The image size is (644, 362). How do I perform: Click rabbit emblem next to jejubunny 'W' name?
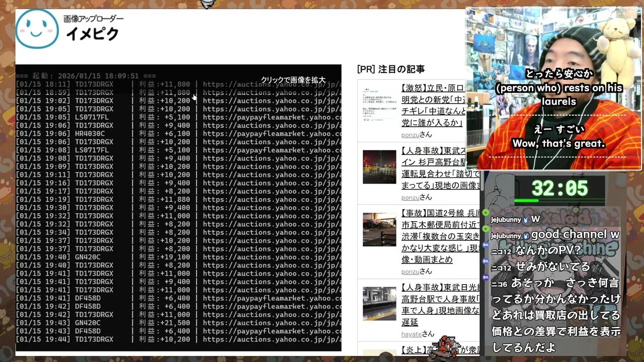point(526,220)
